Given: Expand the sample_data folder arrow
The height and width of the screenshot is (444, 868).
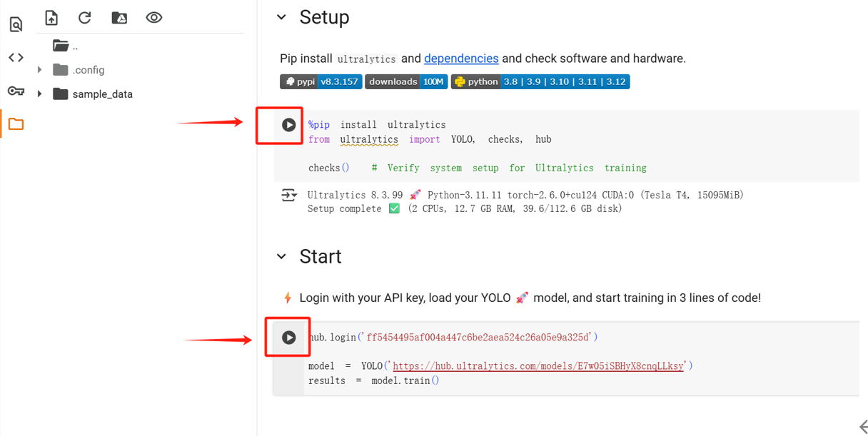Looking at the screenshot, I should [40, 94].
